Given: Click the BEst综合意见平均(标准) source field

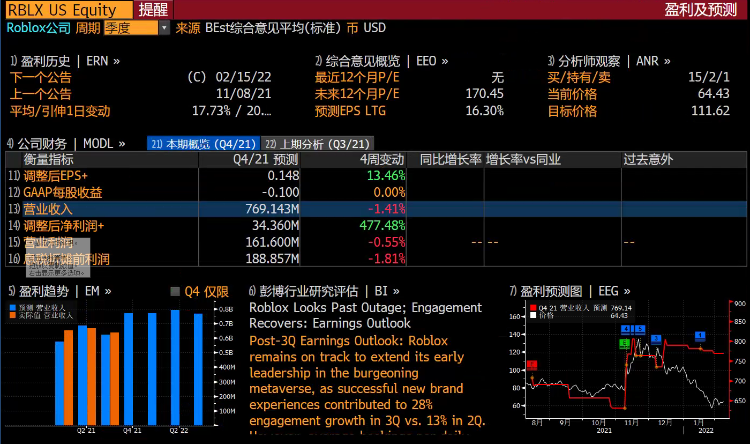Looking at the screenshot, I should [273, 28].
